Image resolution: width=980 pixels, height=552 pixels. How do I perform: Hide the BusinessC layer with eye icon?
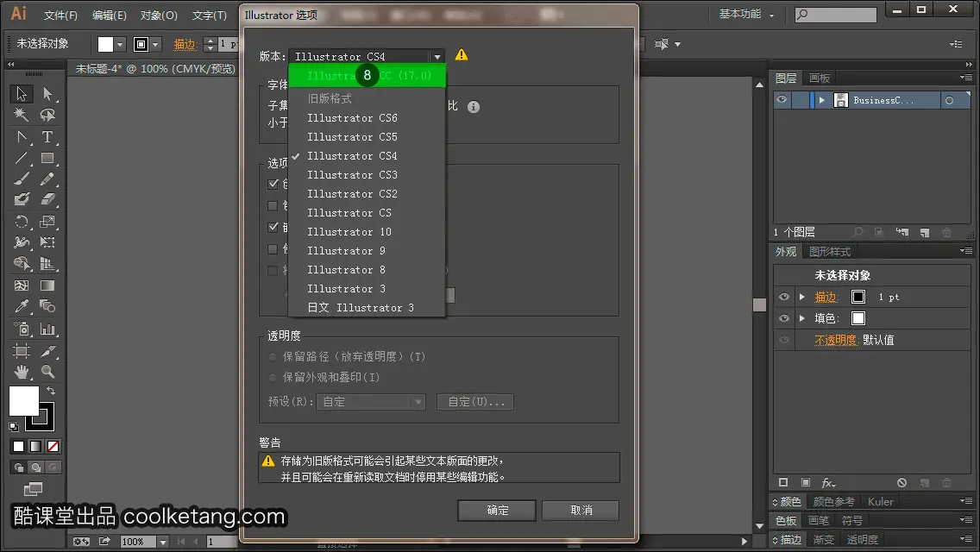point(782,100)
